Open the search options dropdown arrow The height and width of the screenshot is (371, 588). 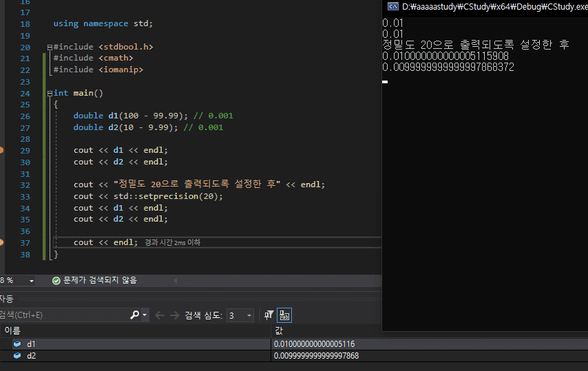coord(145,315)
